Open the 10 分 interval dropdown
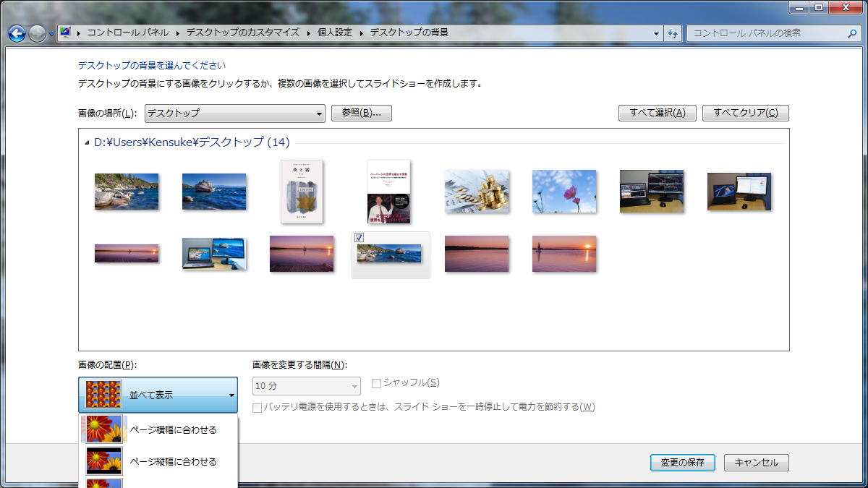The image size is (868, 488). pyautogui.click(x=306, y=386)
